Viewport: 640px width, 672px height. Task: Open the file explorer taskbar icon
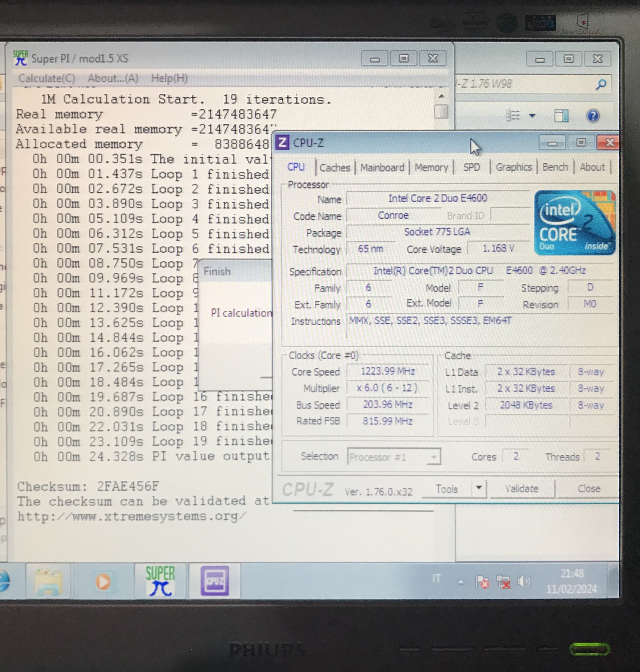(48, 582)
